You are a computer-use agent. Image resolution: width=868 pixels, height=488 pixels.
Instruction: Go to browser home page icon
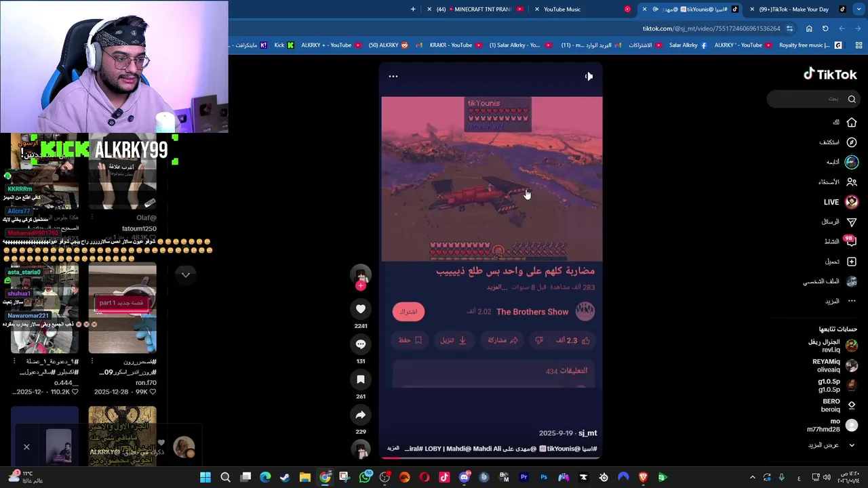point(809,28)
